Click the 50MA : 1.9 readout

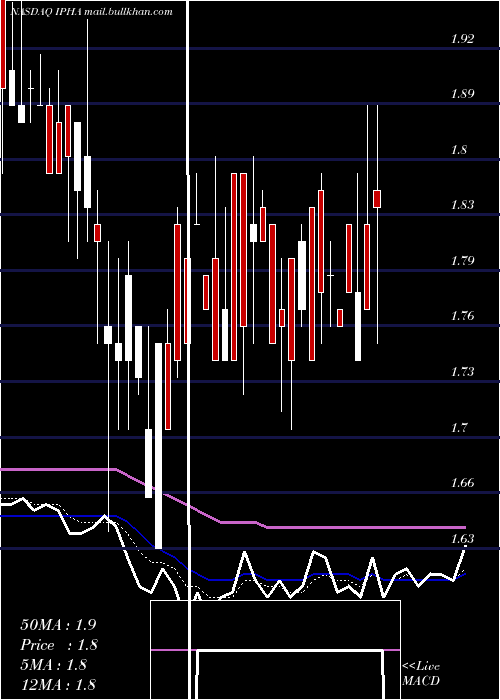click(x=58, y=625)
